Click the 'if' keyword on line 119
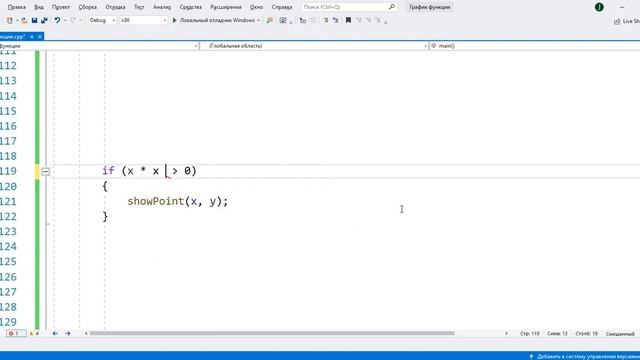 pyautogui.click(x=108, y=171)
